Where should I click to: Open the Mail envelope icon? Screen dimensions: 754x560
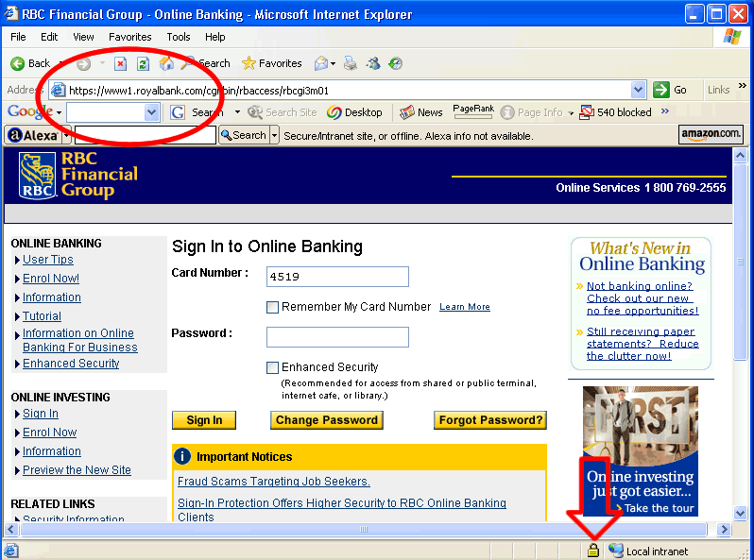tap(320, 63)
